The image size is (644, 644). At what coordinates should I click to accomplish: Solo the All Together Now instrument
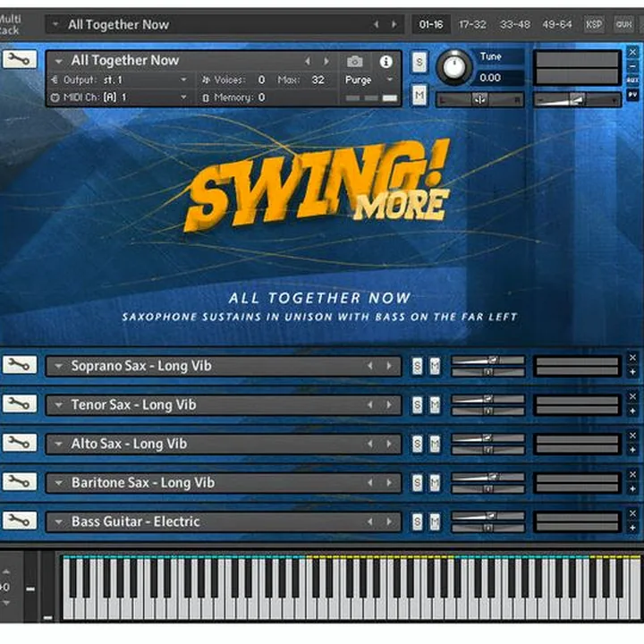419,63
